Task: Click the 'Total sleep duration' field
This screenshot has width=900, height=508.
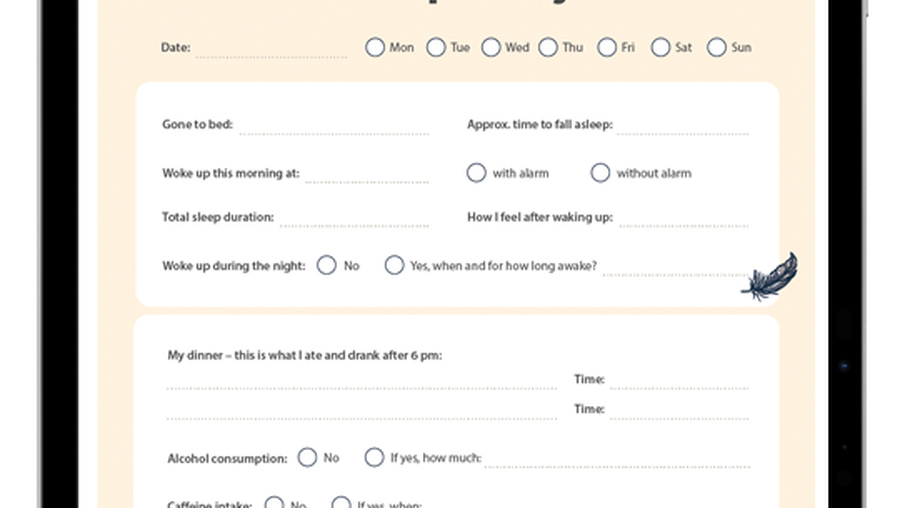Action: (355, 219)
